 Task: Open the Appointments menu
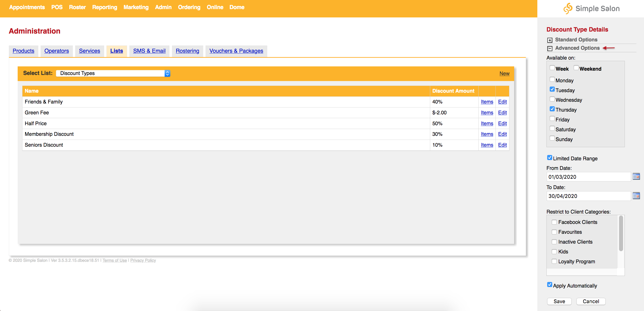(27, 7)
